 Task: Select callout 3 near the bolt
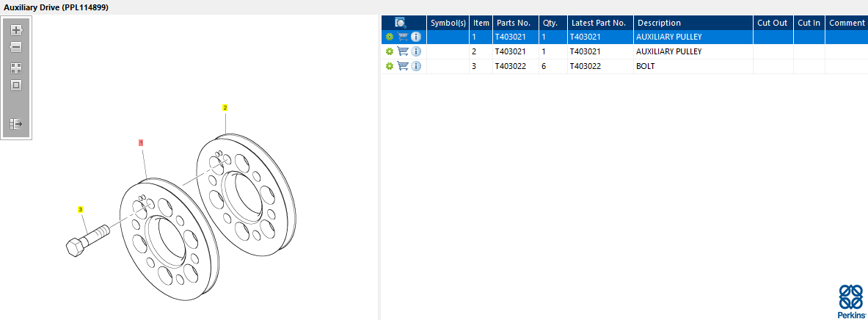80,209
